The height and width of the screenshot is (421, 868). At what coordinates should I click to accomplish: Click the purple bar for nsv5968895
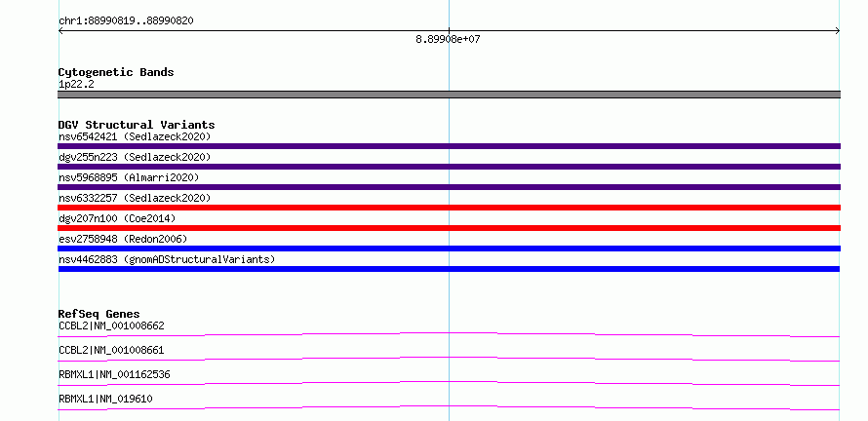(449, 187)
